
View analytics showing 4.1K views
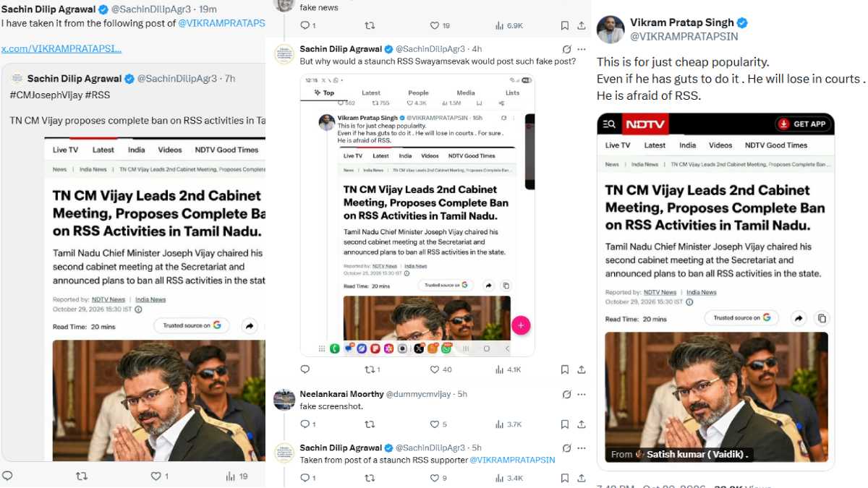pyautogui.click(x=509, y=369)
